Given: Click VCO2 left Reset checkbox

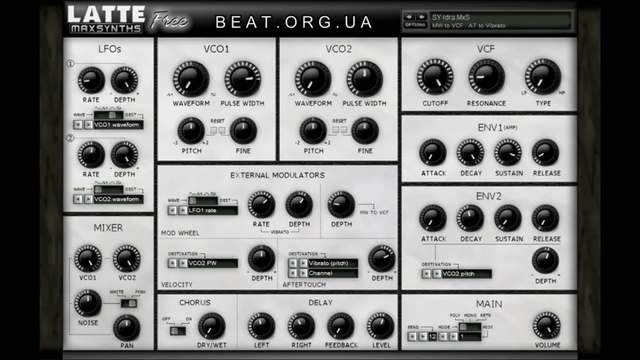Looking at the screenshot, I should tap(336, 130).
